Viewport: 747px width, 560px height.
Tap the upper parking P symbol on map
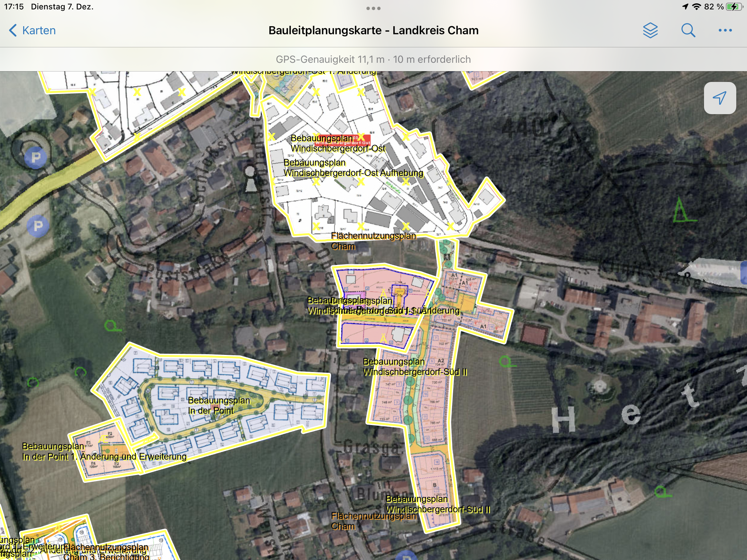pyautogui.click(x=36, y=157)
